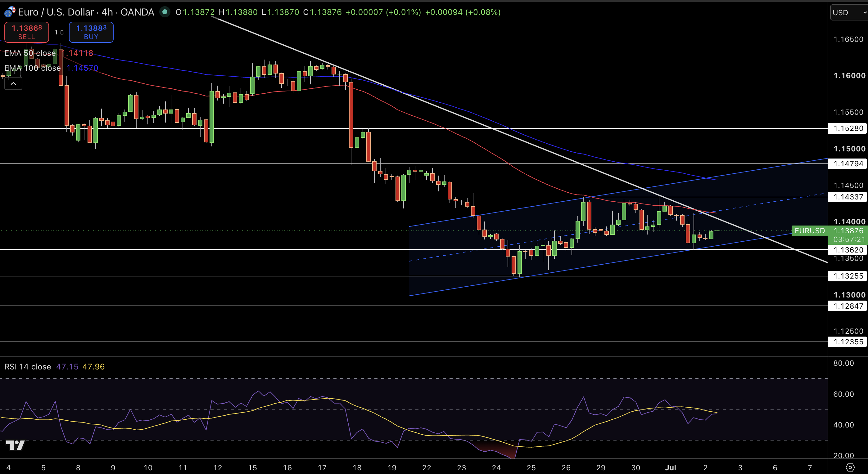This screenshot has width=868, height=474.
Task: Click the RSI value 47.15
Action: tap(67, 367)
